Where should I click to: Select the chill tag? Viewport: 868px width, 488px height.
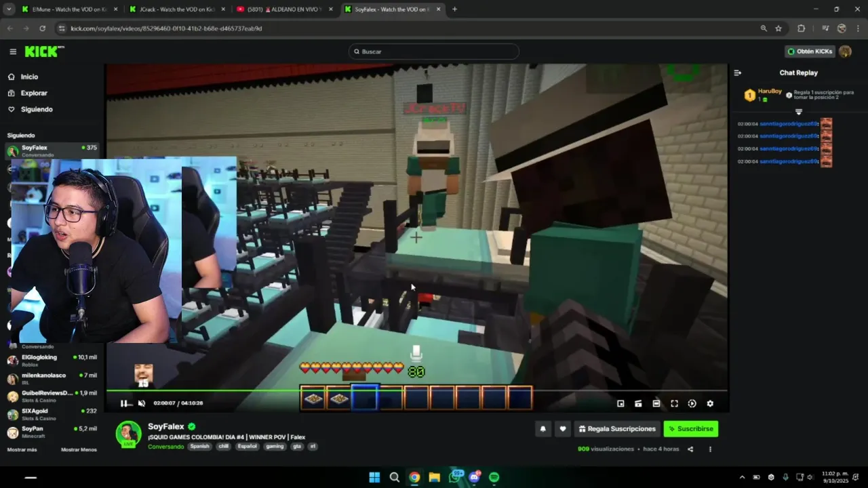pos(224,447)
